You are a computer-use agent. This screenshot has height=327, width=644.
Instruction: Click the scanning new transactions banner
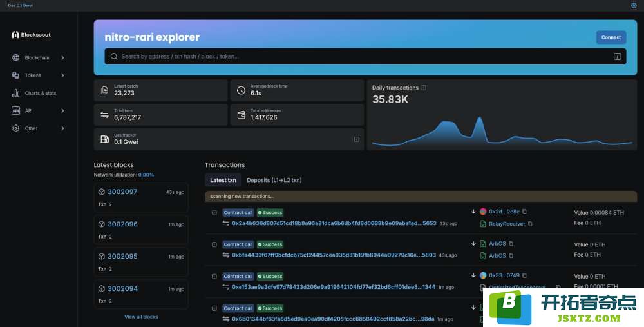[x=421, y=196]
